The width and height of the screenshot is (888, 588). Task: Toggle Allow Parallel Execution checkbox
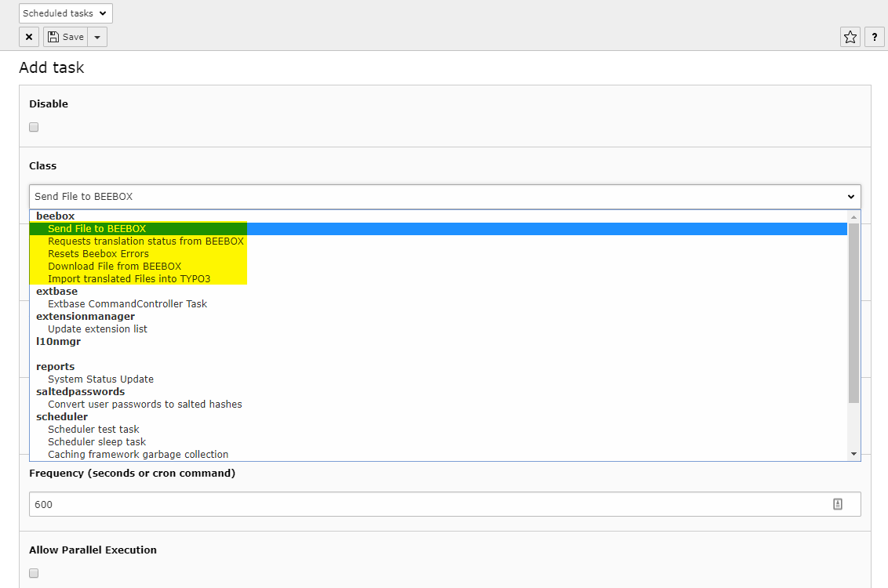[34, 573]
